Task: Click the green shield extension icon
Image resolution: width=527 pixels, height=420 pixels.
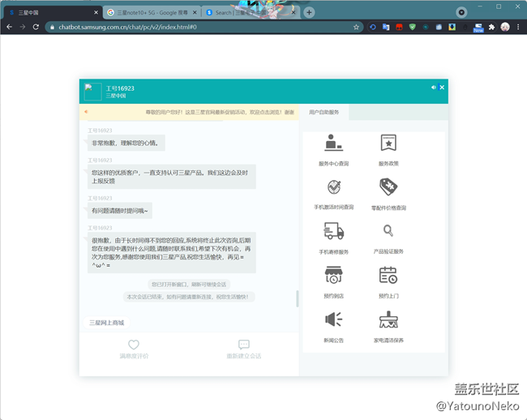Action: pyautogui.click(x=413, y=27)
